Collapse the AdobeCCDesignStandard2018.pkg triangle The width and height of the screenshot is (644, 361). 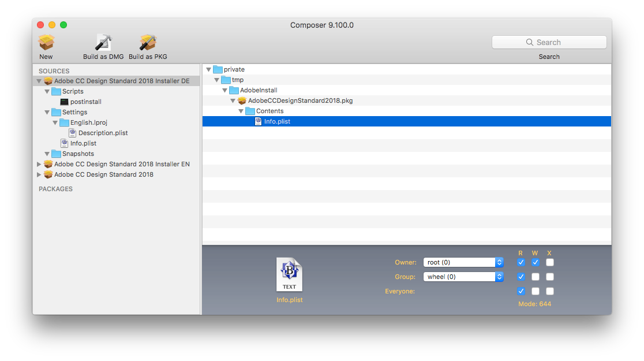[233, 101]
